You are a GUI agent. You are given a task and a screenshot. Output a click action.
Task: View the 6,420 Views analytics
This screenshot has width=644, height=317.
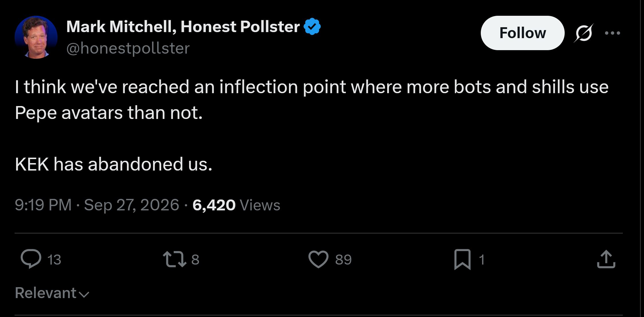coord(236,205)
